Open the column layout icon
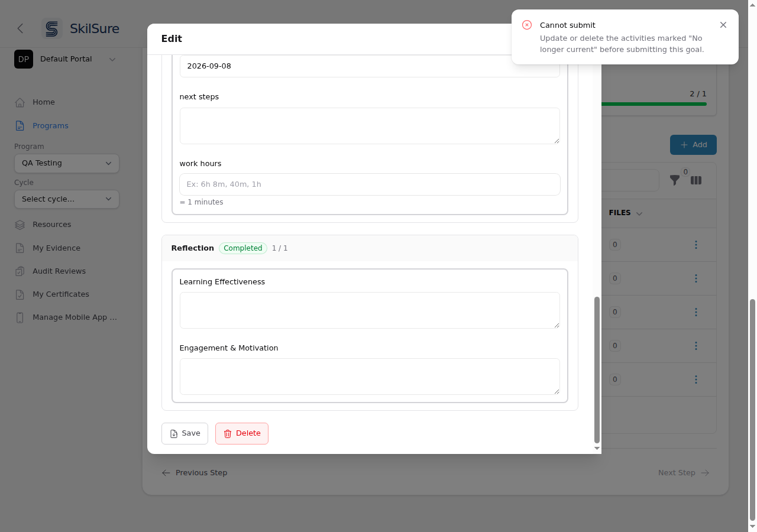This screenshot has height=532, width=757. 696,180
